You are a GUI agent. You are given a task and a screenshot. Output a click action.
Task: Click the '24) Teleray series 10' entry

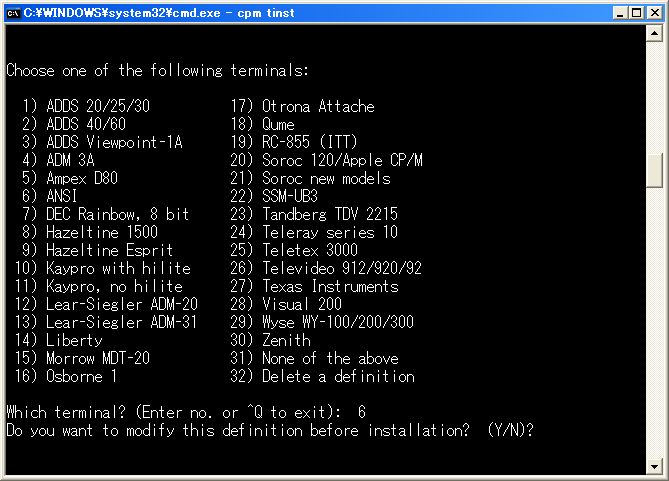click(314, 232)
